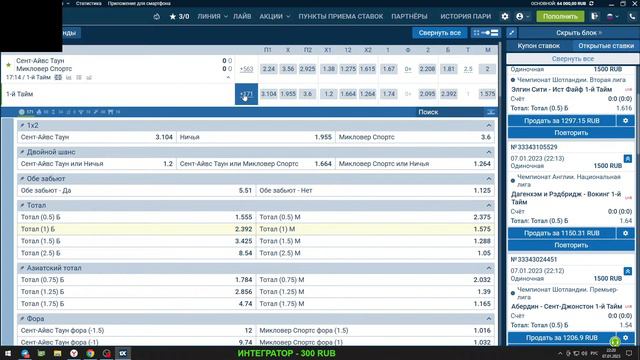Click the pin icon in the Тотал header
The image size is (640, 360).
pos(22,205)
